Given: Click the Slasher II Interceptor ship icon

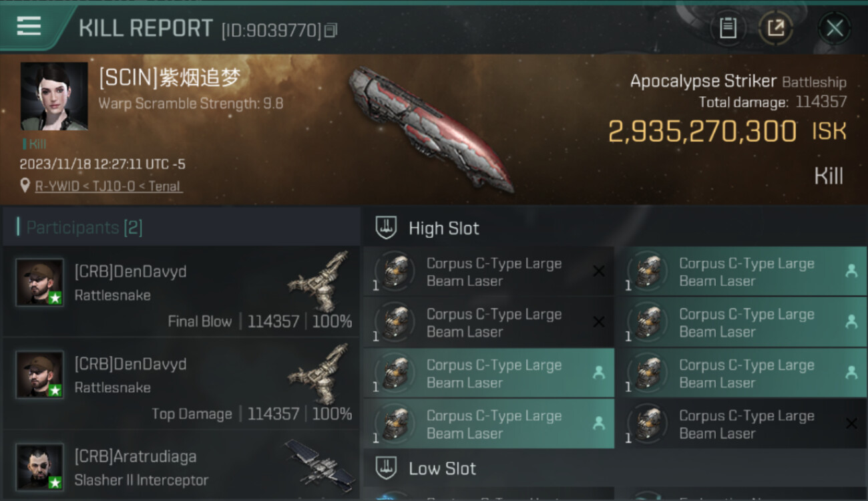Looking at the screenshot, I should coord(320,462).
